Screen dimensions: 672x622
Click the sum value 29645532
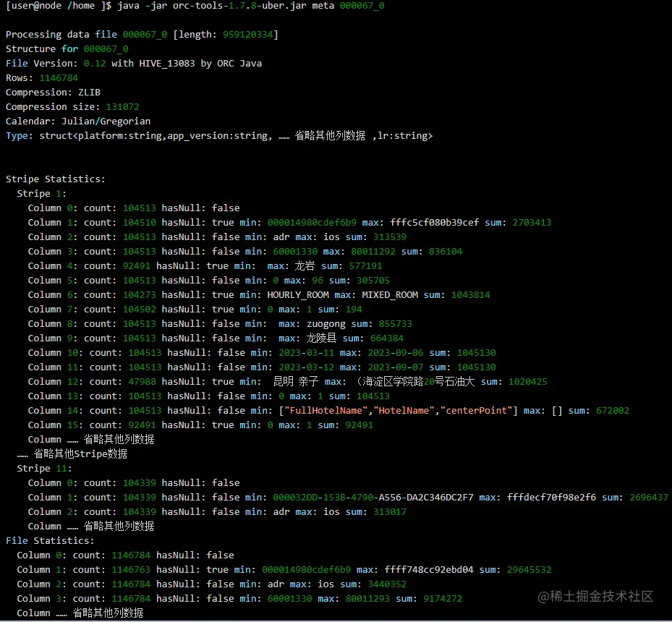[x=529, y=570]
